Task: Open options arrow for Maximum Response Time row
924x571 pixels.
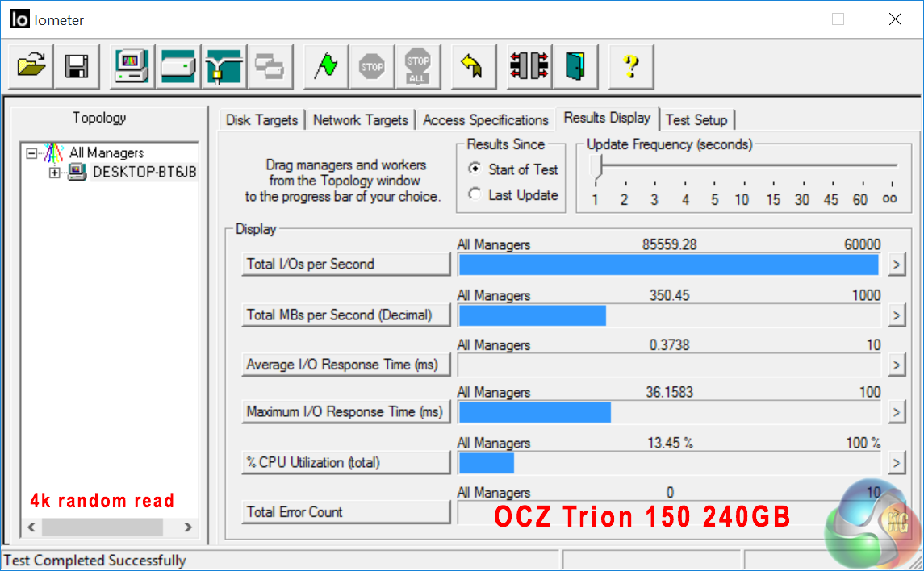Action: click(897, 412)
